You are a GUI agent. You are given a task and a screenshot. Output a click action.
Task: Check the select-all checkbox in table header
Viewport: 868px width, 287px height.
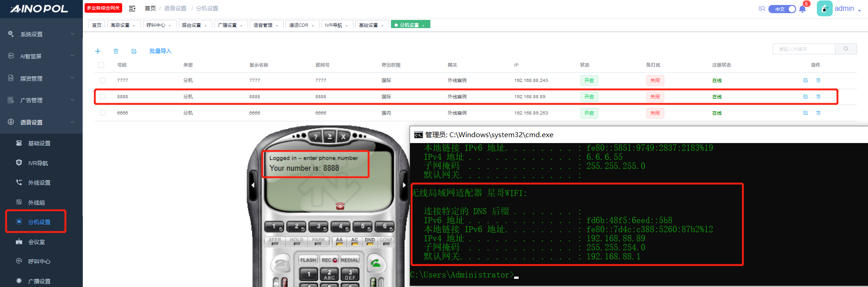(101, 65)
